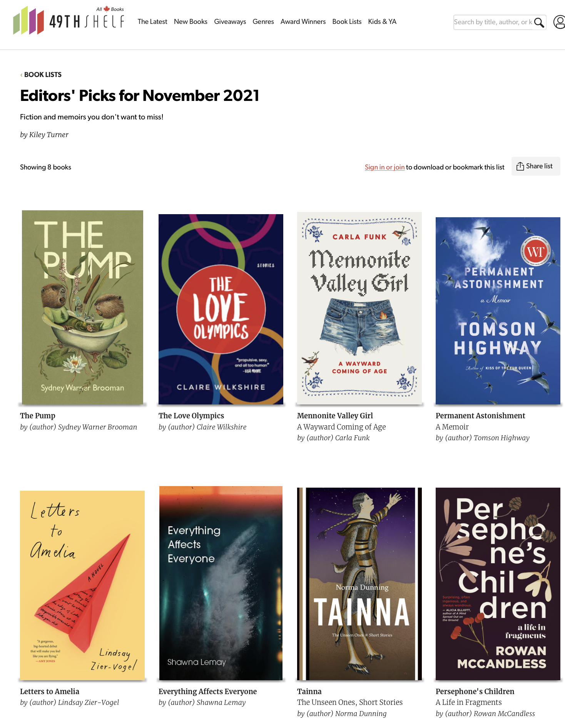Open Kids & YA navigation item
This screenshot has width=565, height=728.
pyautogui.click(x=382, y=22)
